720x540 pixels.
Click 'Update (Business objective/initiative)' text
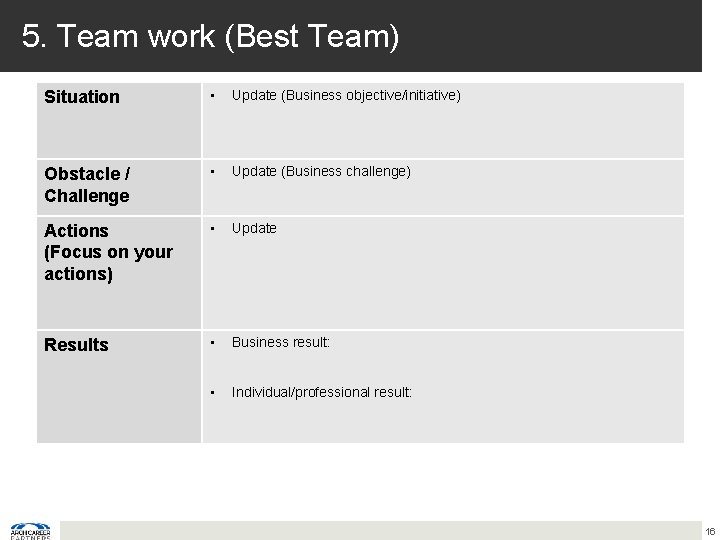coord(346,96)
